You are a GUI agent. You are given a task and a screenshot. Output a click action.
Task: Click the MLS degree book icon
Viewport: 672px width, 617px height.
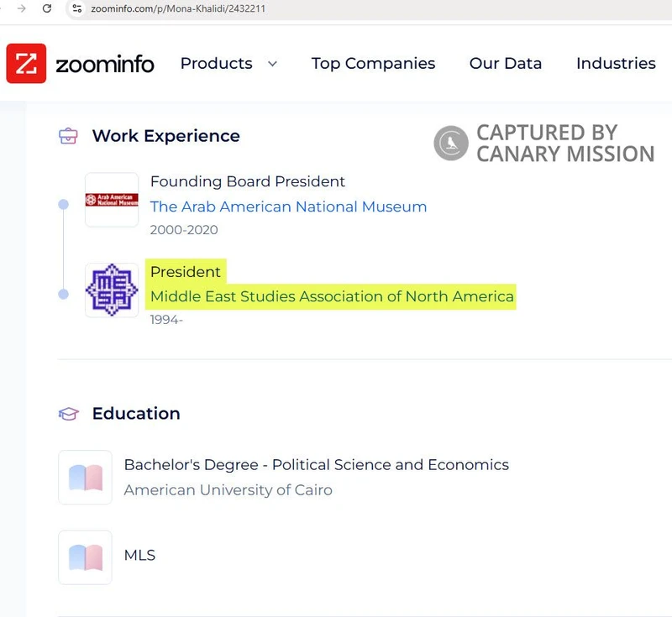85,557
